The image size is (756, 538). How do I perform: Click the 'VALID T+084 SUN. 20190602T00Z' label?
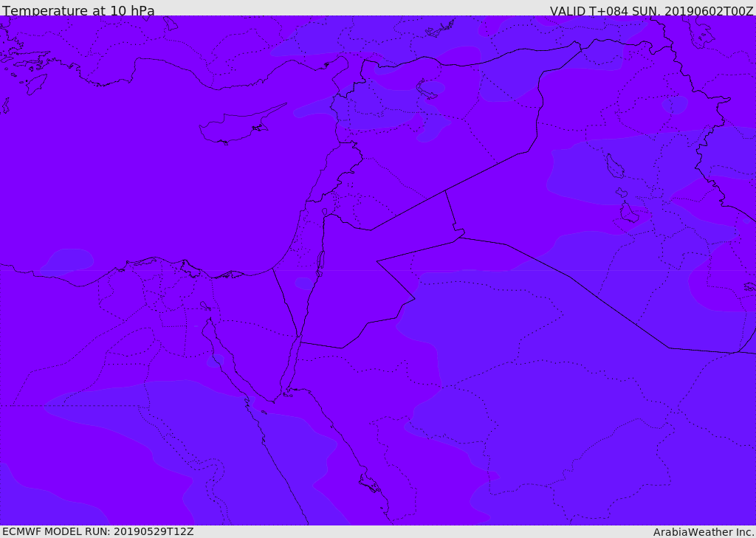point(651,10)
